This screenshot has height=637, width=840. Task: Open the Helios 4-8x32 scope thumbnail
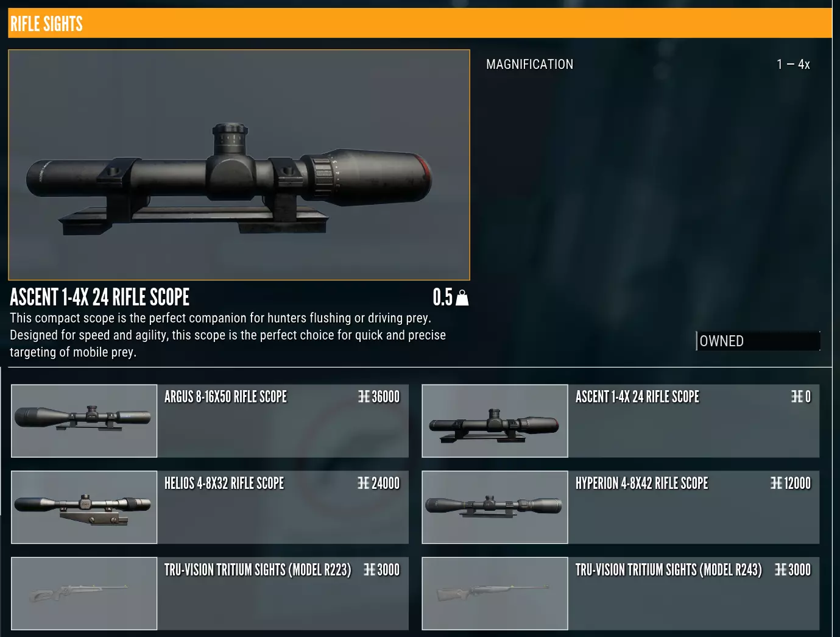[84, 507]
